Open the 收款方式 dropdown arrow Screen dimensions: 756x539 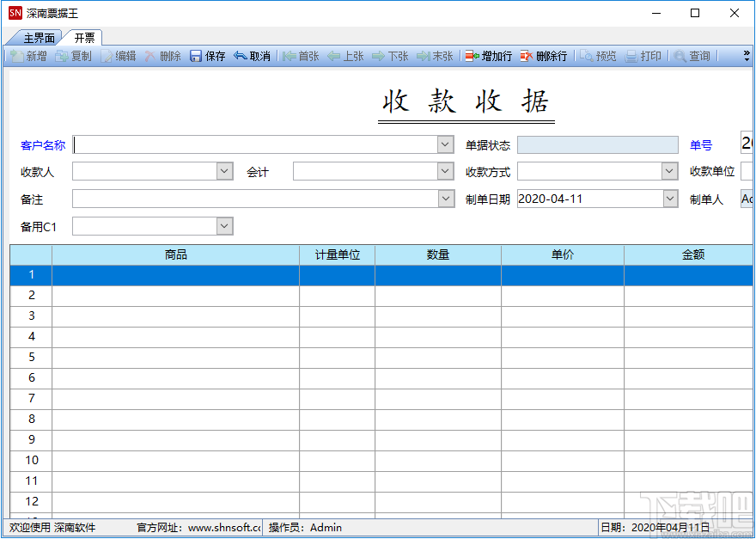(670, 171)
